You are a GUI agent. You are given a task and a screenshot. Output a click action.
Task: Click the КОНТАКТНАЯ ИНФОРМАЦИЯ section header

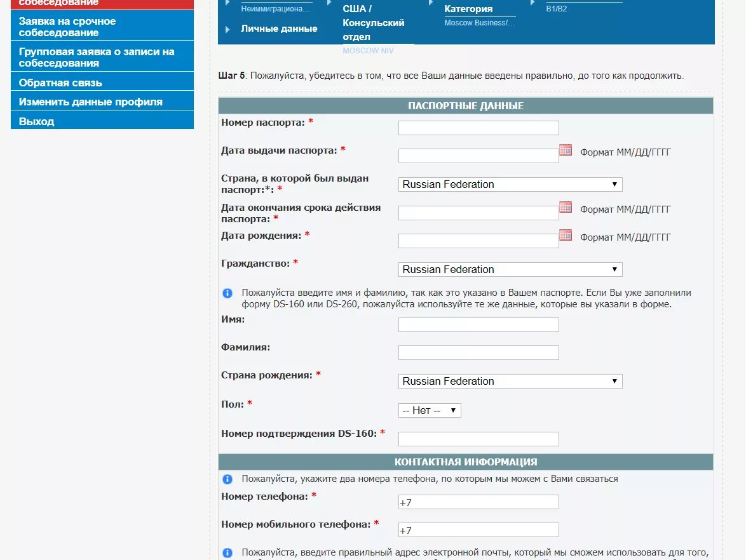coord(466,462)
